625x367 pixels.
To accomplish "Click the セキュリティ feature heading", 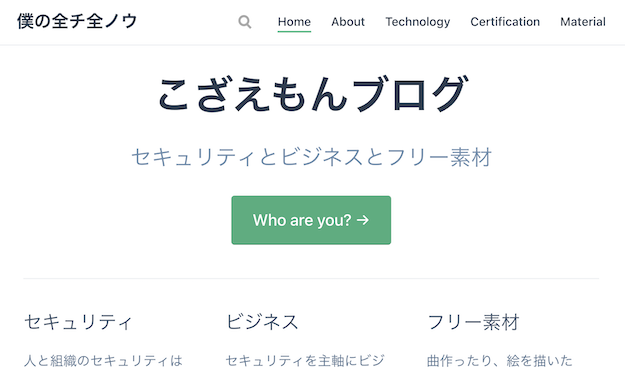I will (x=78, y=322).
